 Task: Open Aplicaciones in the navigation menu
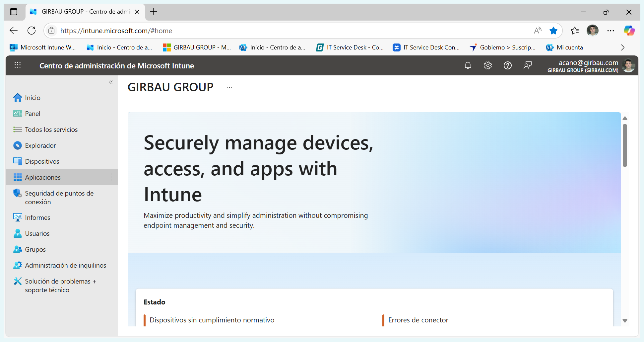[x=43, y=177]
